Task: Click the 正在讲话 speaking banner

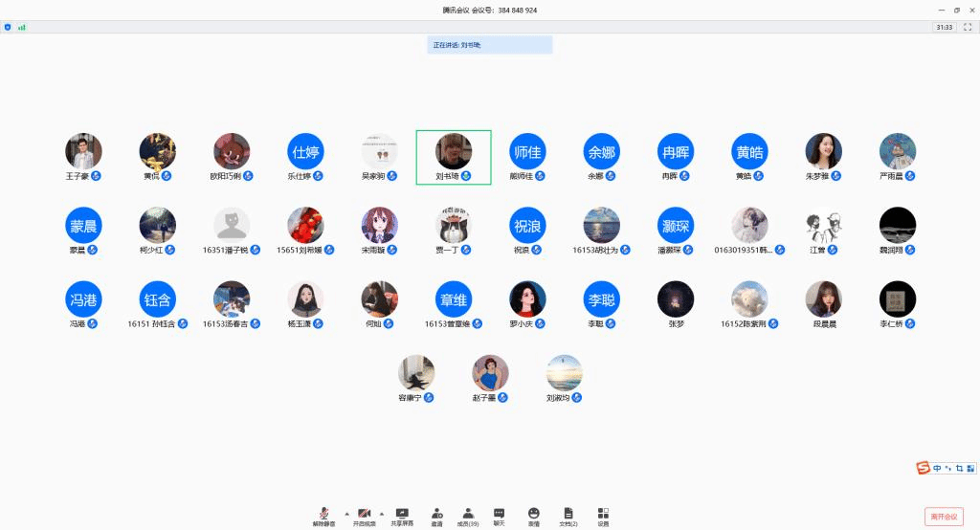Action: (x=489, y=45)
